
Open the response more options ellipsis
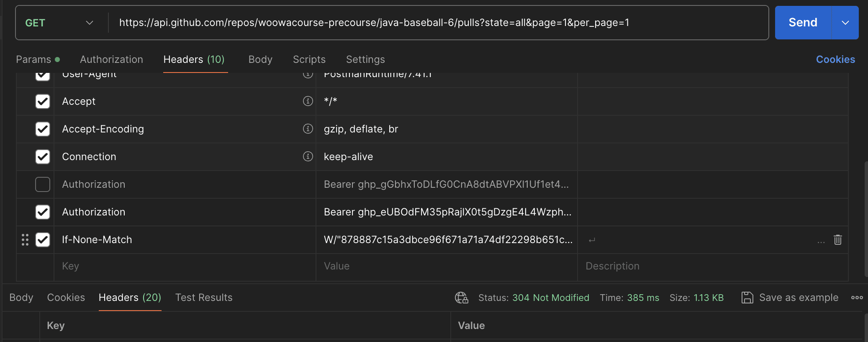(857, 298)
